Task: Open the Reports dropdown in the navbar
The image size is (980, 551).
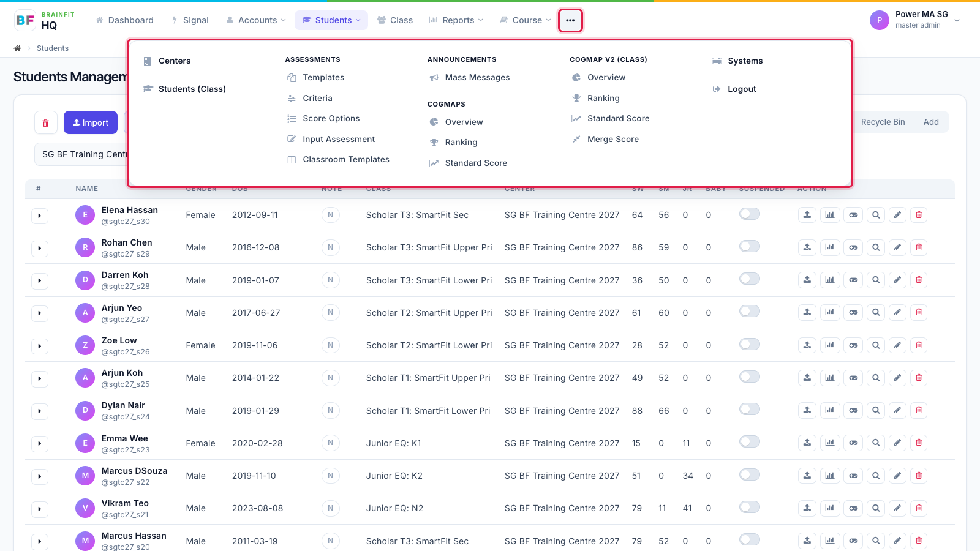Action: point(456,20)
